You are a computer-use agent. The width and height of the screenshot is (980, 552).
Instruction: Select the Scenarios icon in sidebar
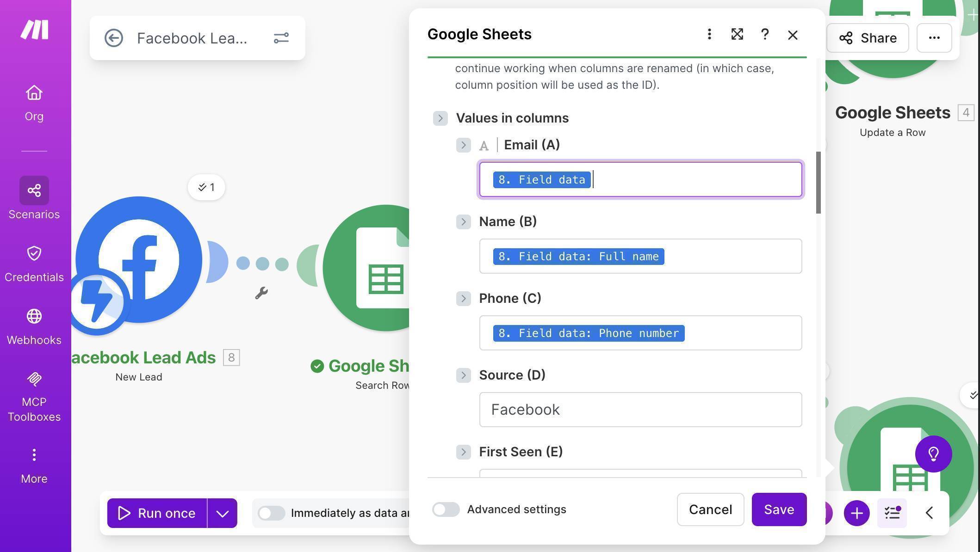34,190
